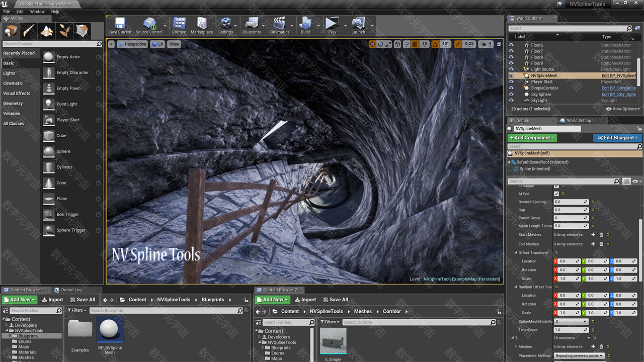Toggle visibility of Floor6 actor
The width and height of the screenshot is (644, 362).
(x=511, y=45)
